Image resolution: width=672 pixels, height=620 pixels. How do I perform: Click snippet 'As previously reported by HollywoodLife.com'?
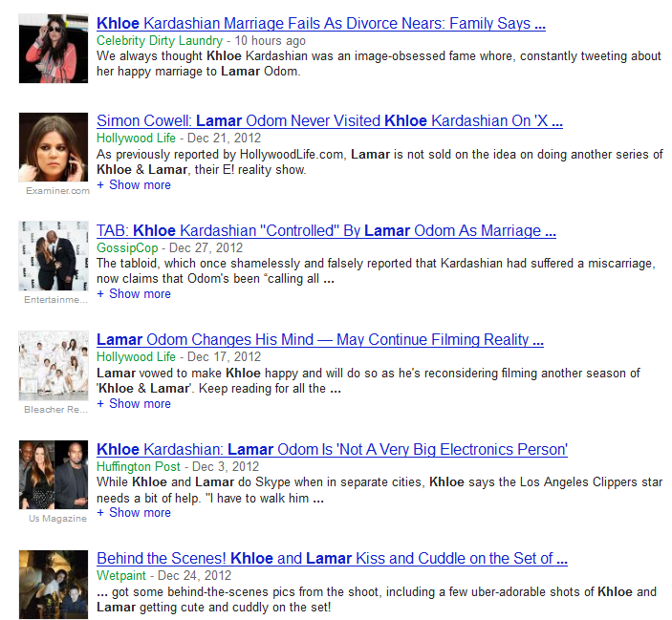click(379, 161)
